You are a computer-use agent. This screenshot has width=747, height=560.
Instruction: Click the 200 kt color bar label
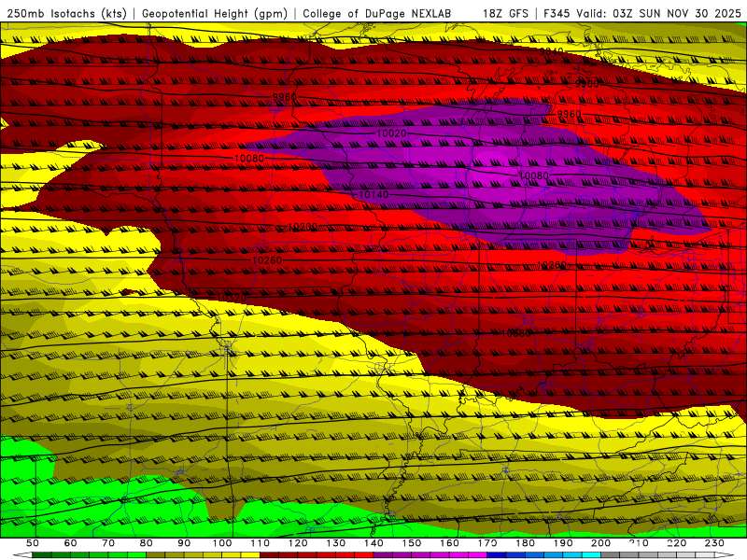pos(601,543)
